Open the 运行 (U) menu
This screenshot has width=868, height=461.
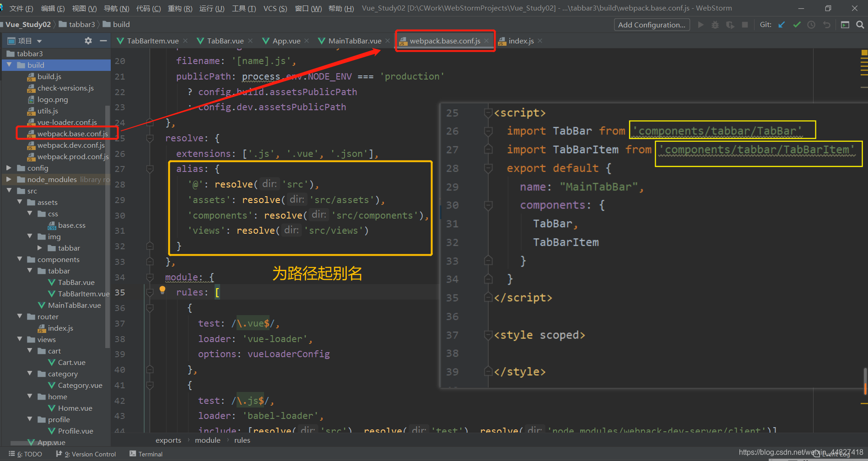[x=211, y=8]
